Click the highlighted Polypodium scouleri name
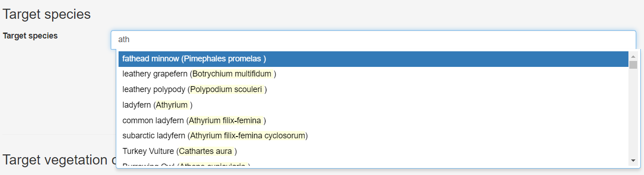 [x=227, y=90]
